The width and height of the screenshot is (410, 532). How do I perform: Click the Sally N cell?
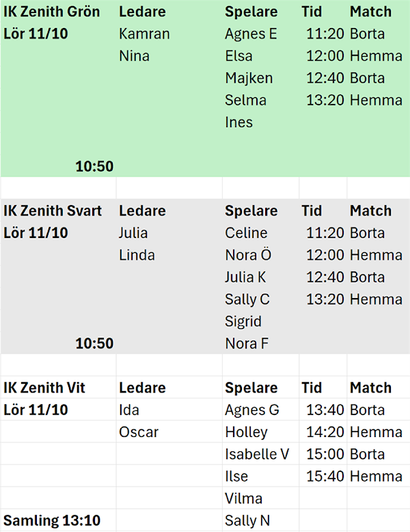pyautogui.click(x=247, y=520)
